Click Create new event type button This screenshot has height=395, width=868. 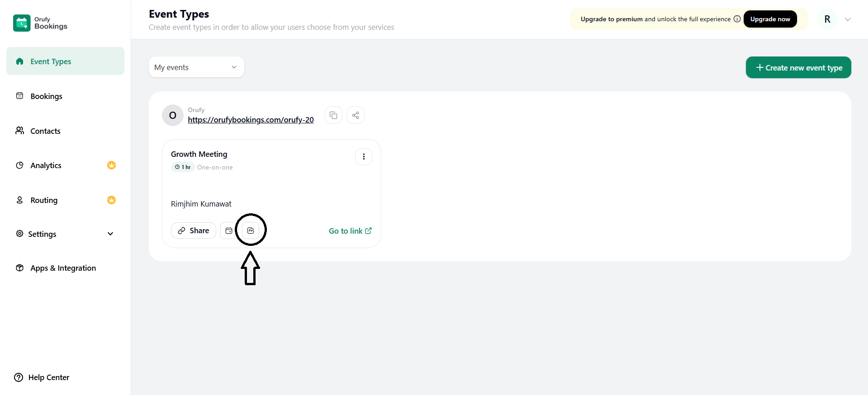(798, 68)
